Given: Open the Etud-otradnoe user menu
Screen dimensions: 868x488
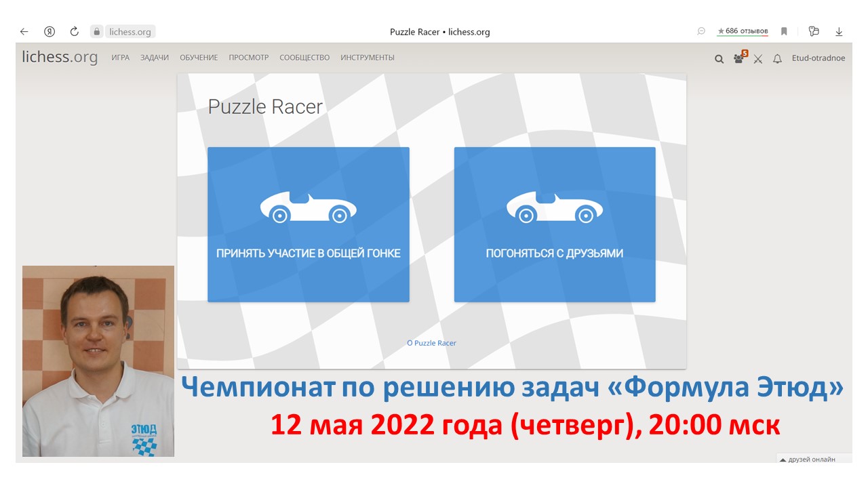Looking at the screenshot, I should [818, 58].
